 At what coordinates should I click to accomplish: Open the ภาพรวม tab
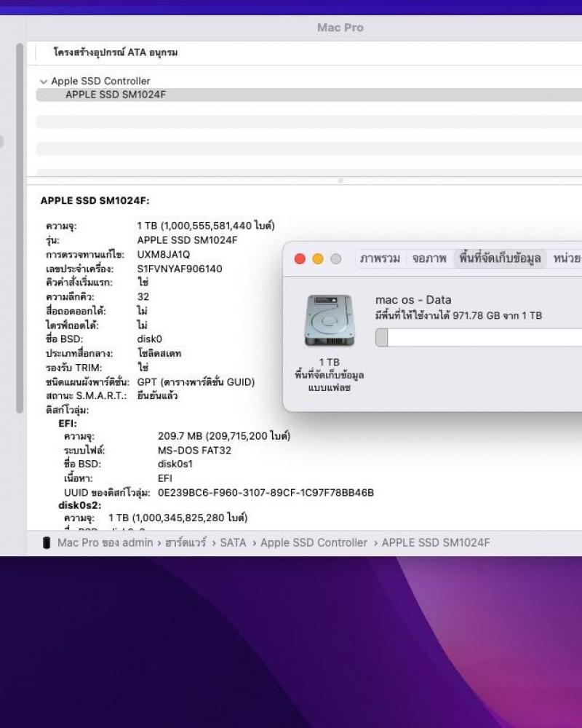pyautogui.click(x=380, y=258)
